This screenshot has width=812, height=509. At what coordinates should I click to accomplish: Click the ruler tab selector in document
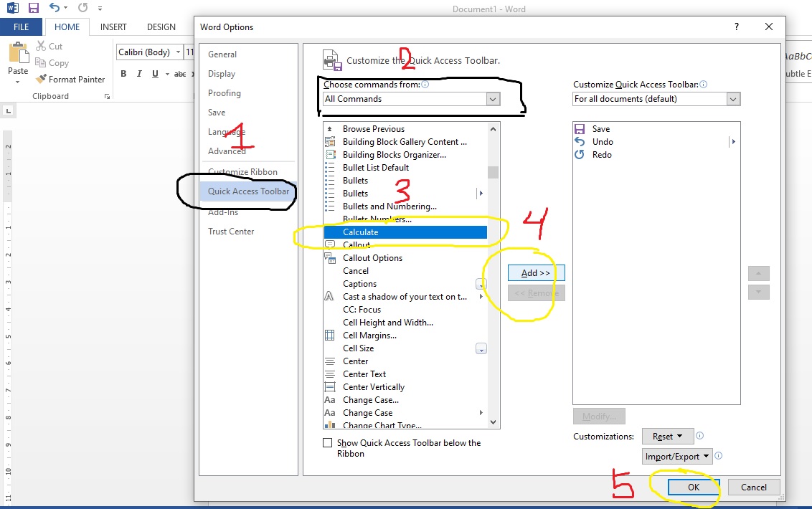tap(9, 110)
